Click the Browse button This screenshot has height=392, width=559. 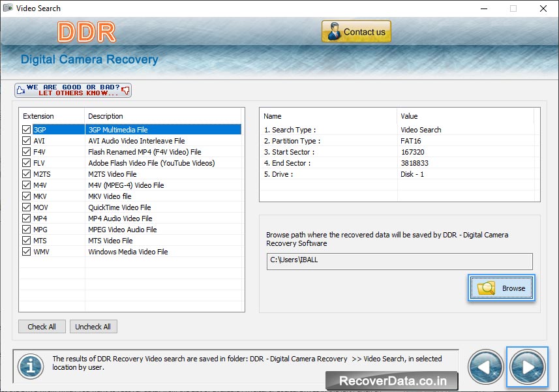pyautogui.click(x=501, y=288)
